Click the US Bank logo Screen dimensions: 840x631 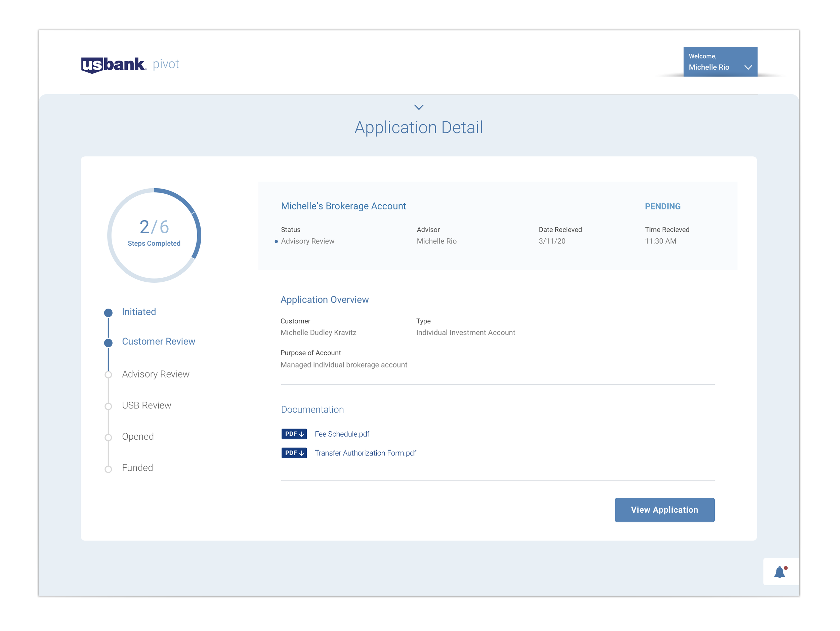coord(113,65)
